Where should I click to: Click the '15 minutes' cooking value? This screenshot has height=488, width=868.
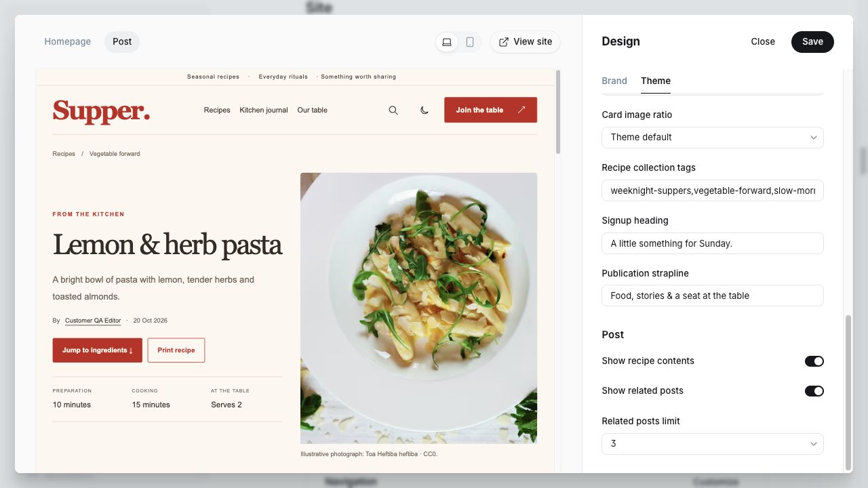pyautogui.click(x=151, y=405)
